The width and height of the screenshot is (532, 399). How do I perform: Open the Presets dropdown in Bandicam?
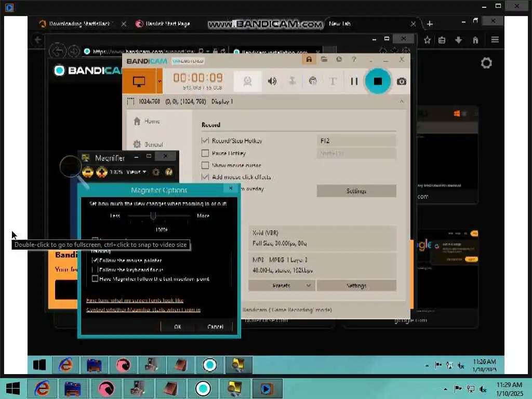pos(281,286)
